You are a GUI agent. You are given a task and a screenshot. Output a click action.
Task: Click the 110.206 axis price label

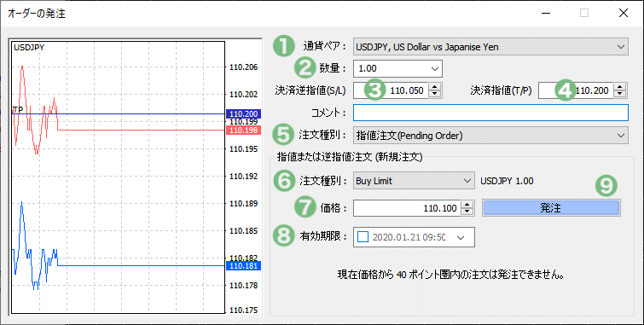tap(244, 67)
